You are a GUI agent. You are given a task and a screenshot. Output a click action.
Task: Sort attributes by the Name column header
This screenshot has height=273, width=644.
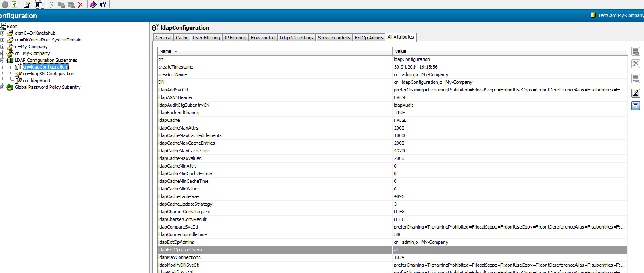[165, 51]
